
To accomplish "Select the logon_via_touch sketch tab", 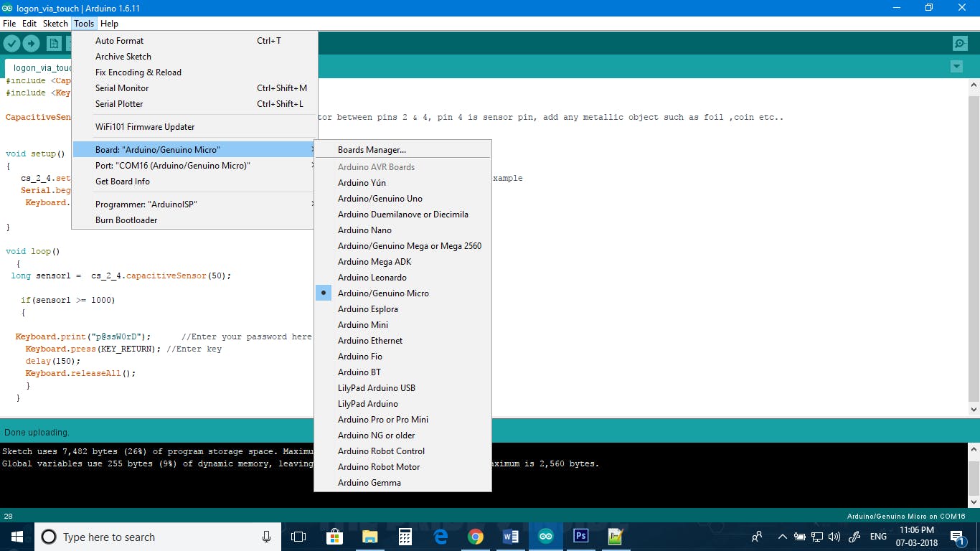I will [39, 68].
